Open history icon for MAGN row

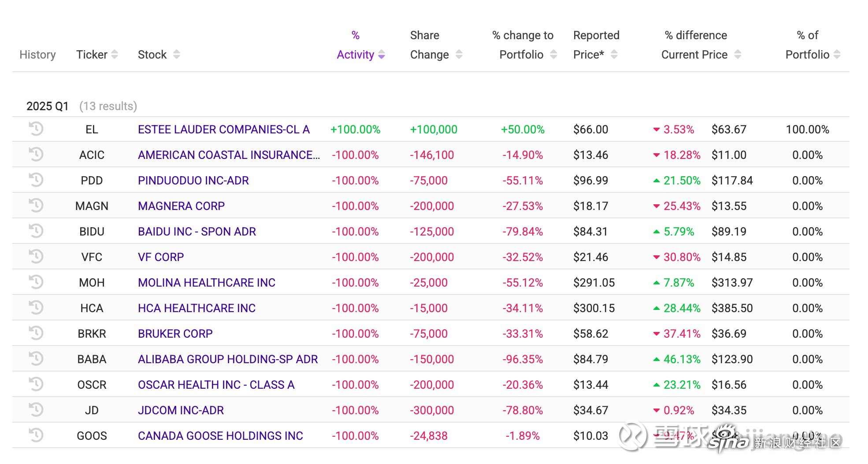click(x=36, y=205)
